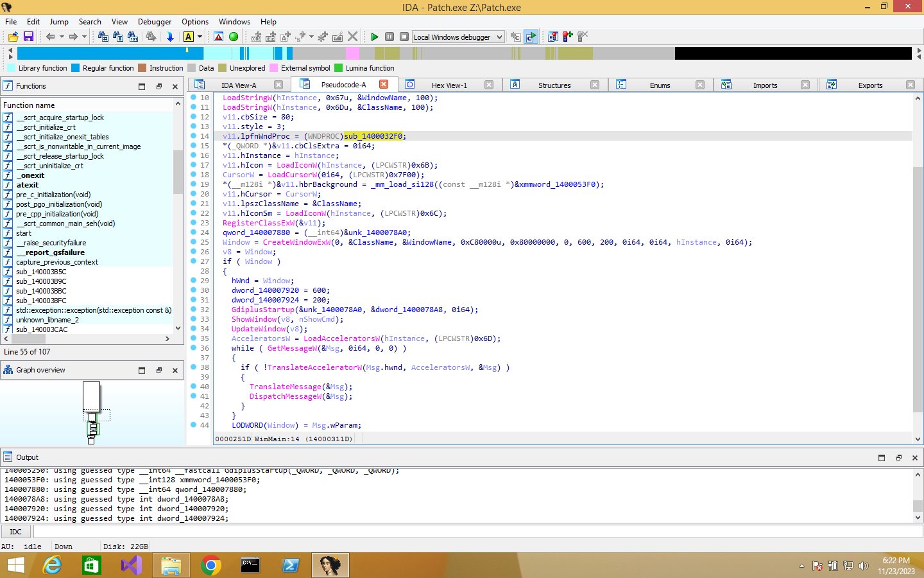The image size is (924, 578).
Task: Switch to the Hex View-1 tab
Action: (x=449, y=85)
